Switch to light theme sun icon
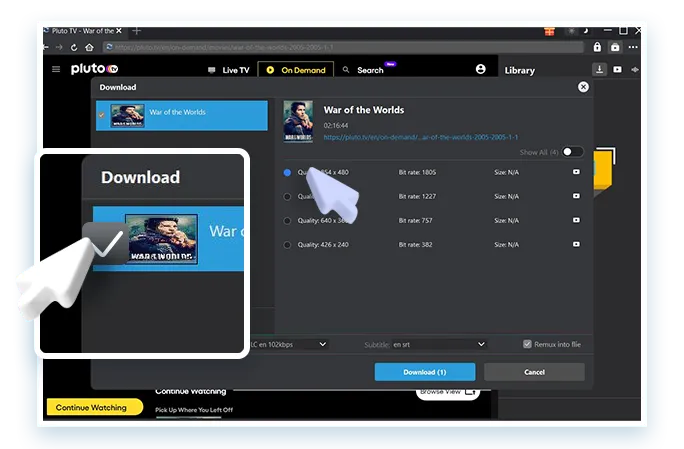This screenshot has height=449, width=684. point(571,31)
